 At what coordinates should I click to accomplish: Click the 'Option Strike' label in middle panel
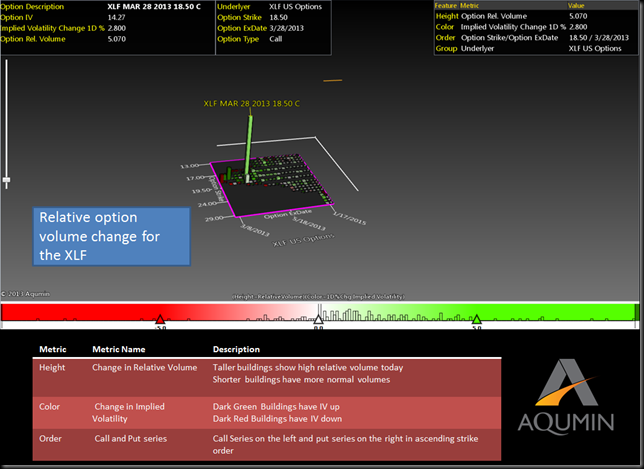click(239, 17)
